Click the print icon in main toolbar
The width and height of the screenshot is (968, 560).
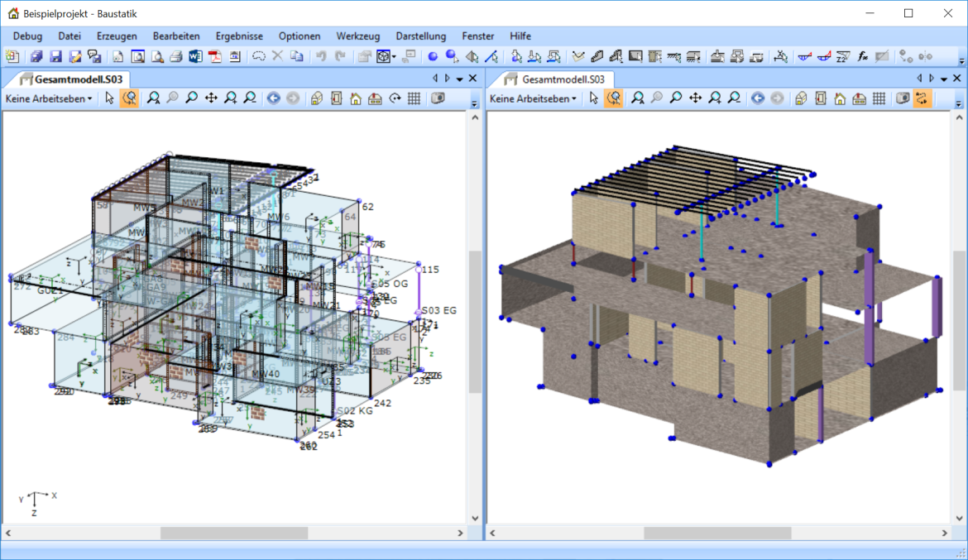coord(175,57)
